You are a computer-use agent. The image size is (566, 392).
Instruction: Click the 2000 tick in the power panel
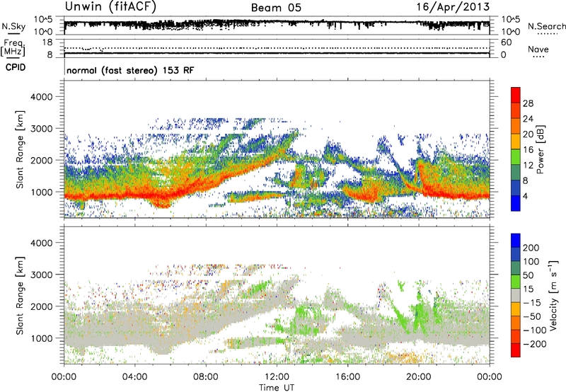point(42,160)
